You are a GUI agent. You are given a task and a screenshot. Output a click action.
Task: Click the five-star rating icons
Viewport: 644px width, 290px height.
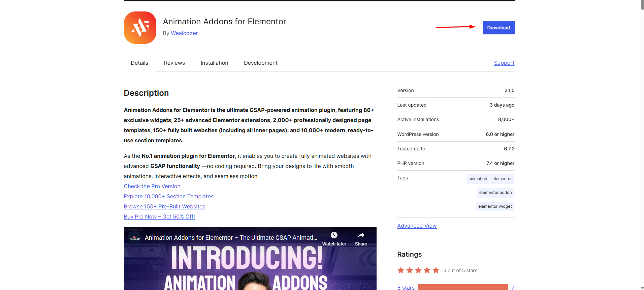(418, 270)
